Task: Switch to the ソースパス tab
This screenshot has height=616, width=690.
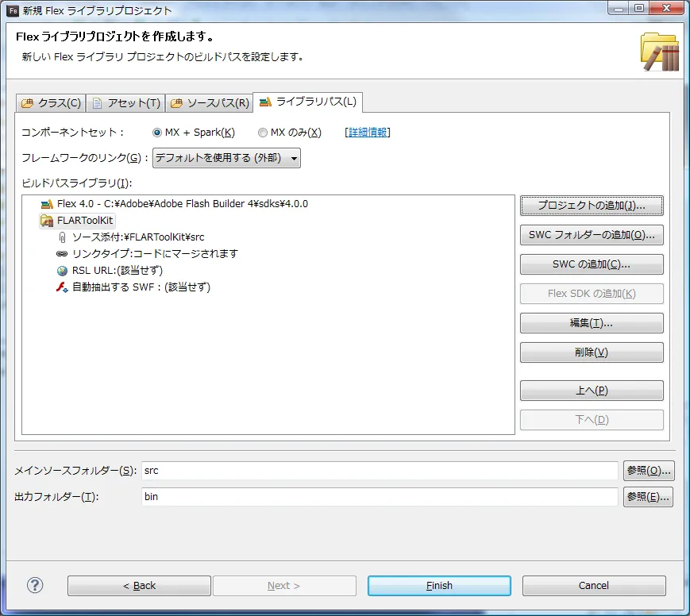Action: point(210,103)
